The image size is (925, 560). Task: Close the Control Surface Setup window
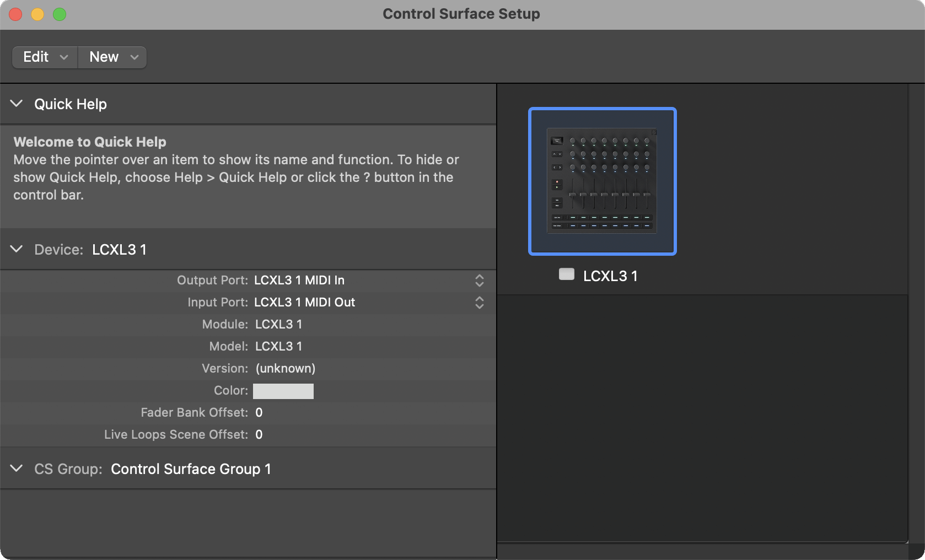coord(15,14)
